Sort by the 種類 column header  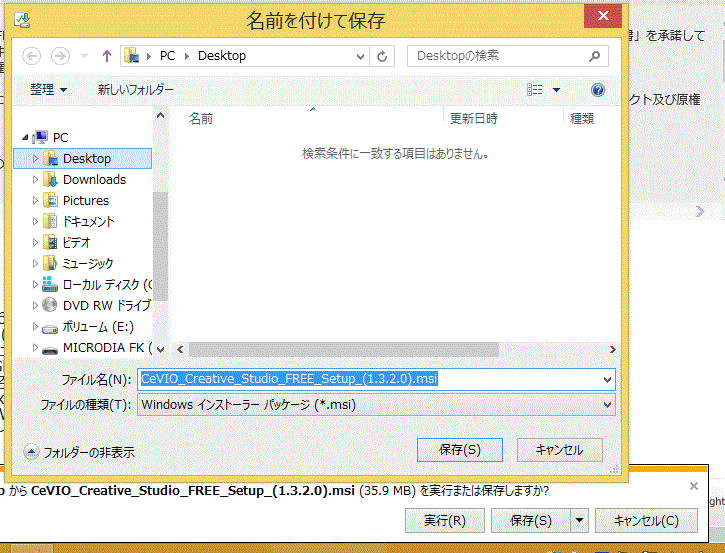(x=582, y=119)
